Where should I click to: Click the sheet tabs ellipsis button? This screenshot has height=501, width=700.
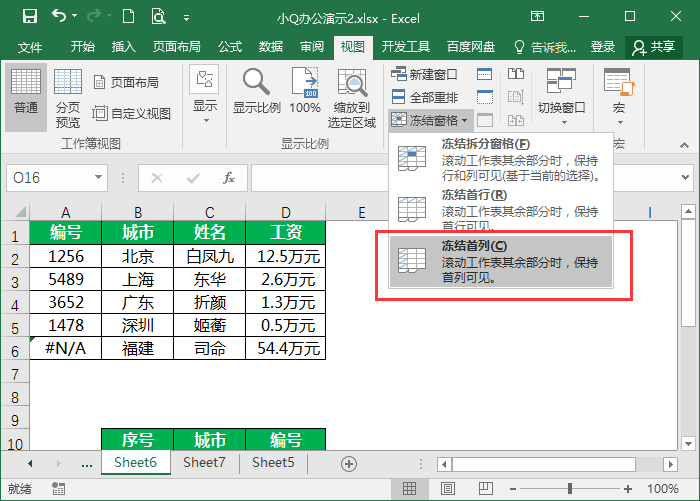[87, 464]
